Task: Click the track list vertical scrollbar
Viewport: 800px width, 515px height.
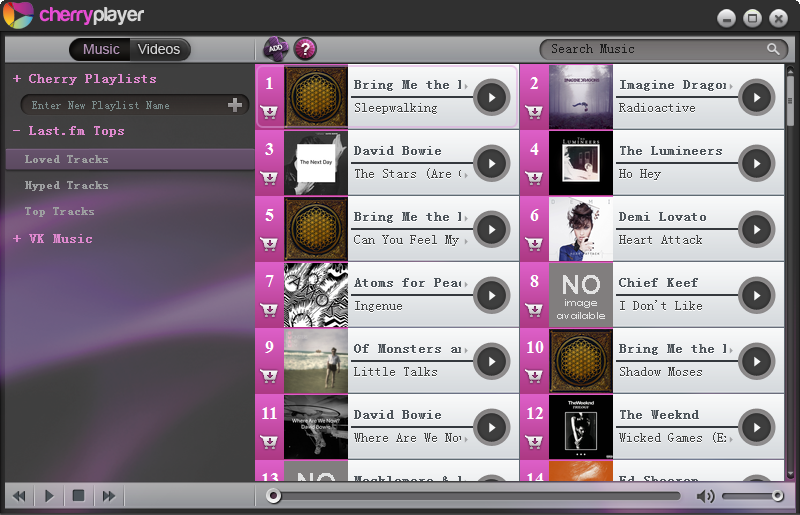Action: pyautogui.click(x=790, y=100)
